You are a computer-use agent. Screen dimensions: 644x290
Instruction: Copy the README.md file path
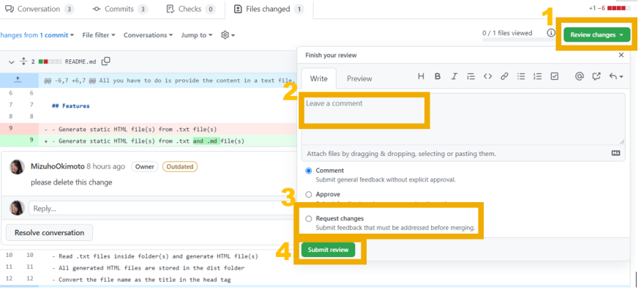coord(106,62)
